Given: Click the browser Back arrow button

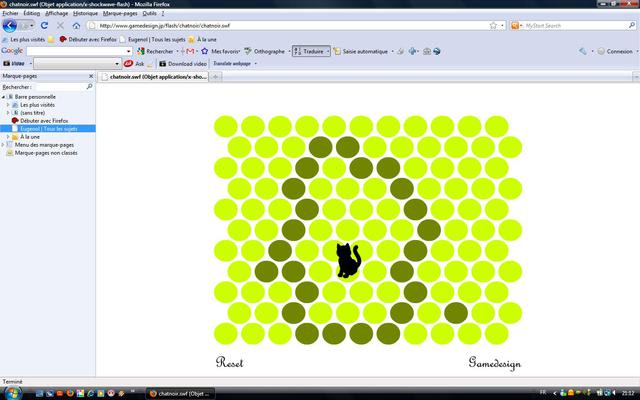Looking at the screenshot, I should (x=13, y=25).
